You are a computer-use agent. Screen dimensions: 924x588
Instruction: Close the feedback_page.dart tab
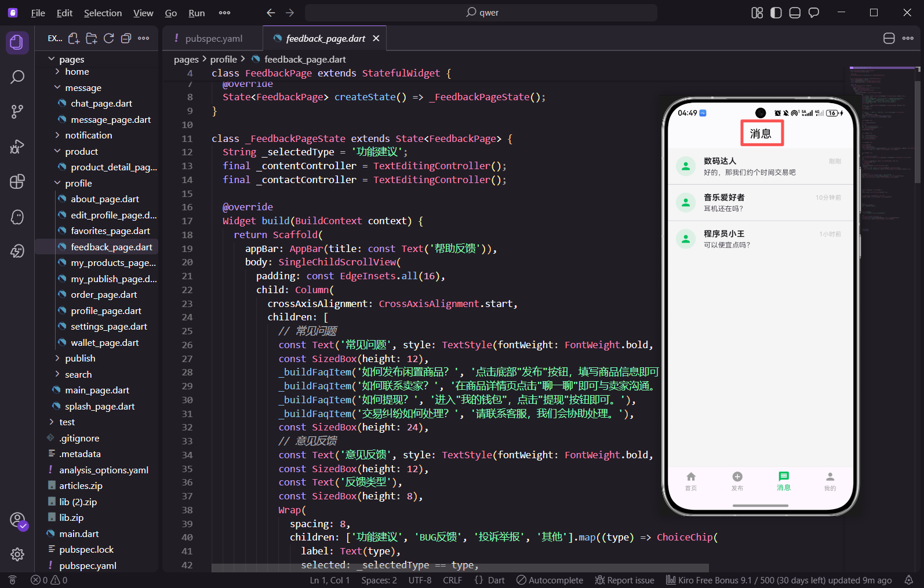point(376,38)
